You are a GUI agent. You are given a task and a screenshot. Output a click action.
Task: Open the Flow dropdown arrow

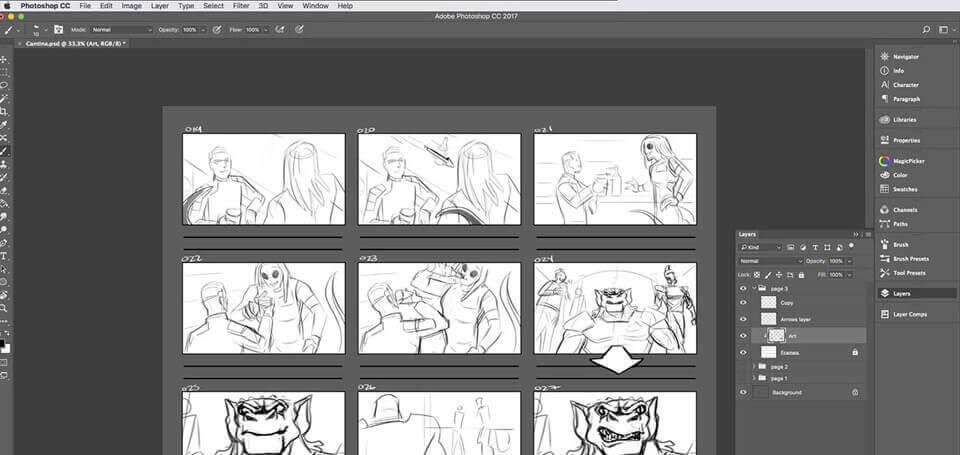[x=266, y=29]
